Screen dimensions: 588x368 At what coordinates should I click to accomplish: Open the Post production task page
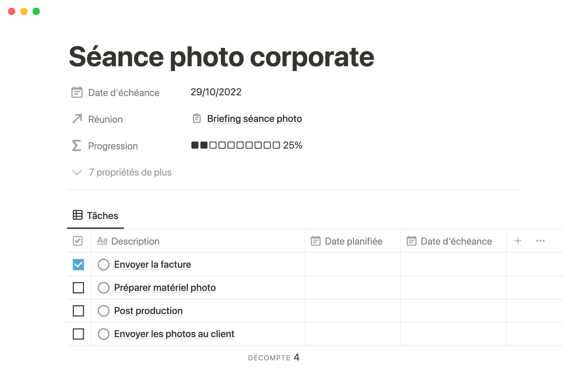(148, 311)
